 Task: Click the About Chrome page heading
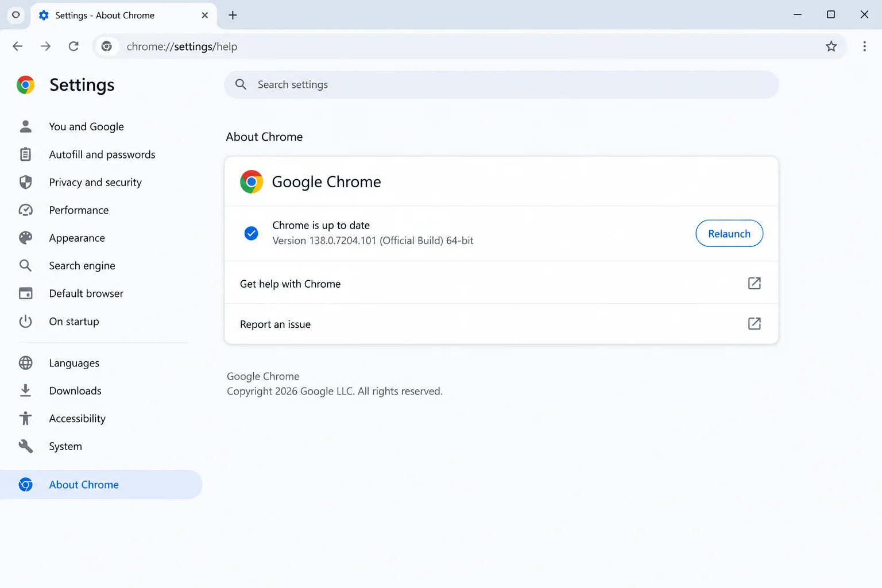click(264, 137)
